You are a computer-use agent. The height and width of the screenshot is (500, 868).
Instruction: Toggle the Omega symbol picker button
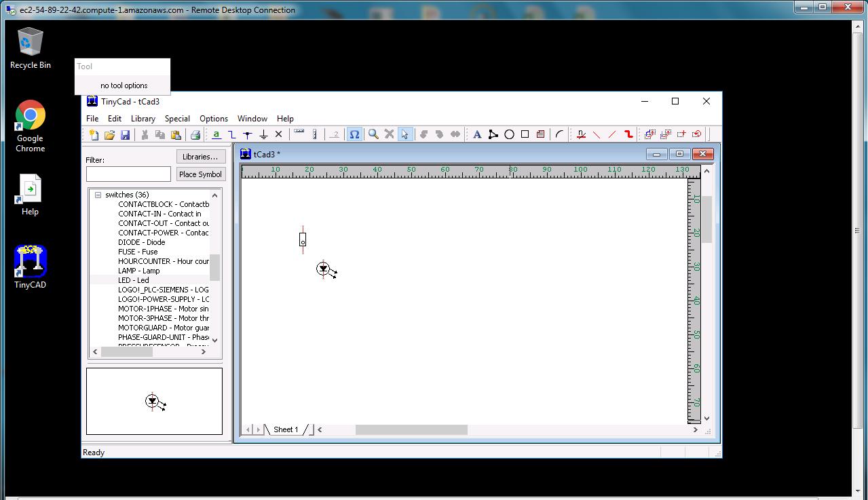click(354, 134)
